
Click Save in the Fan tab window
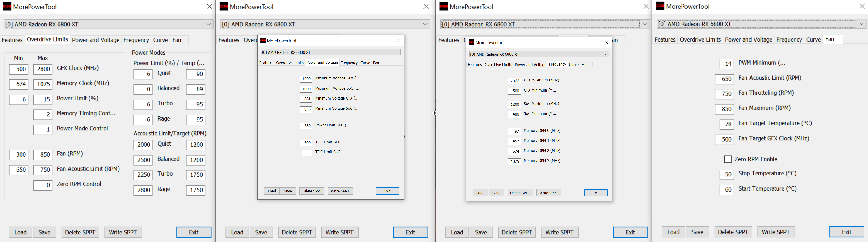[697, 232]
